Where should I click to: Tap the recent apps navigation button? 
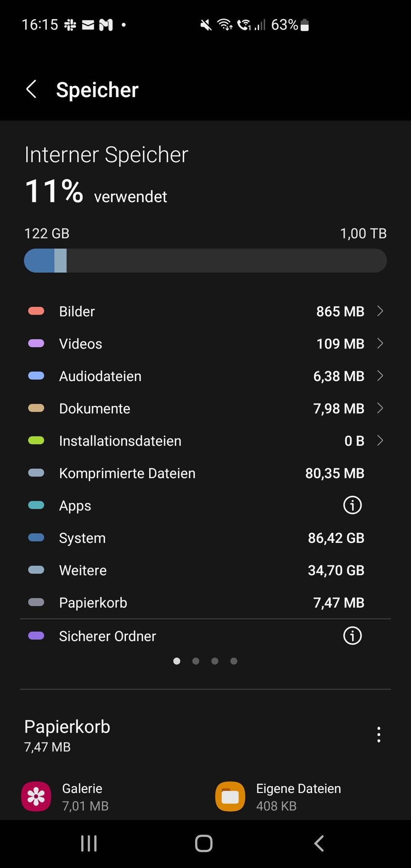pyautogui.click(x=89, y=844)
